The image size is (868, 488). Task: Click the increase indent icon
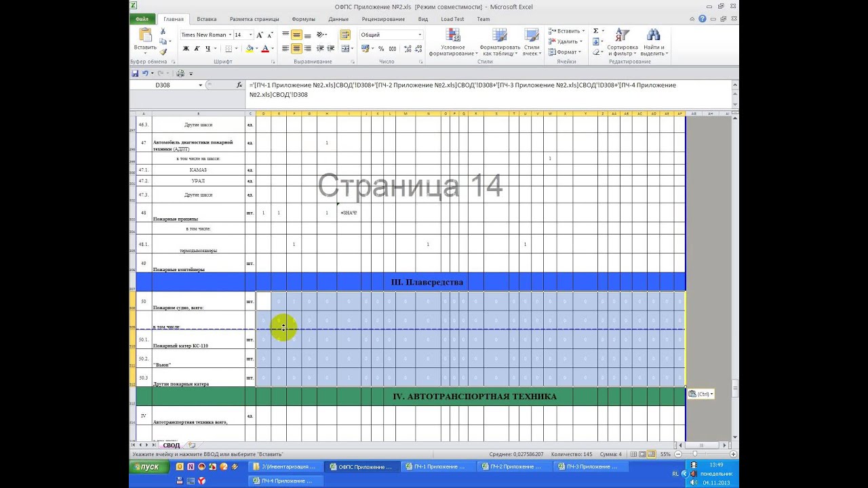(330, 49)
